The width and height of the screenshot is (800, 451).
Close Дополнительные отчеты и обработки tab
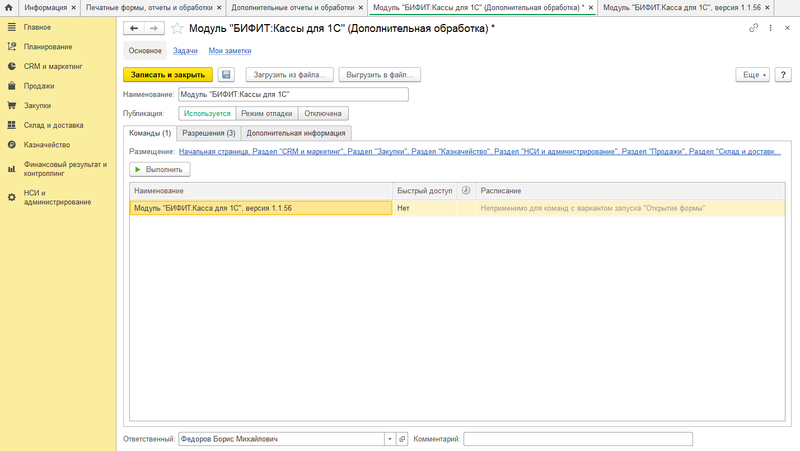click(360, 8)
